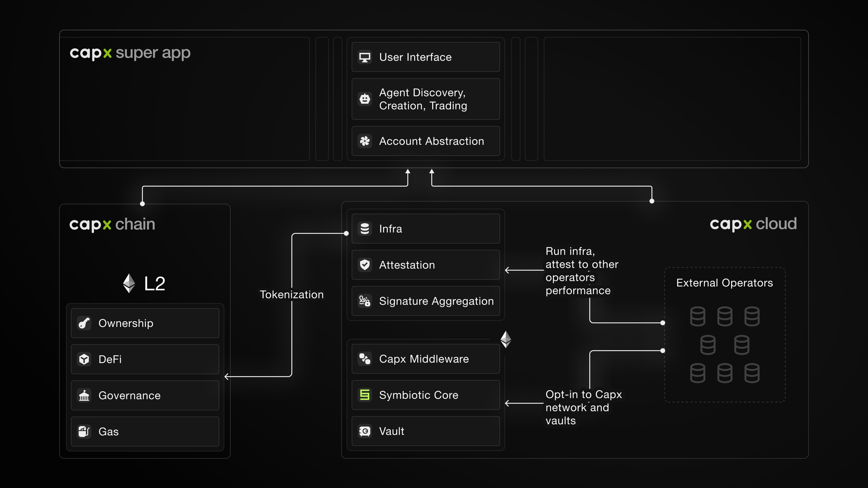This screenshot has height=488, width=868.
Task: Click the Account Abstraction flower icon
Action: click(x=365, y=141)
